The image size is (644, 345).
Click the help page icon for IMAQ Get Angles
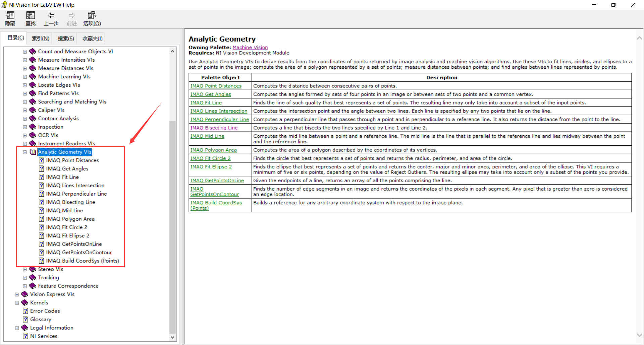[x=42, y=168]
